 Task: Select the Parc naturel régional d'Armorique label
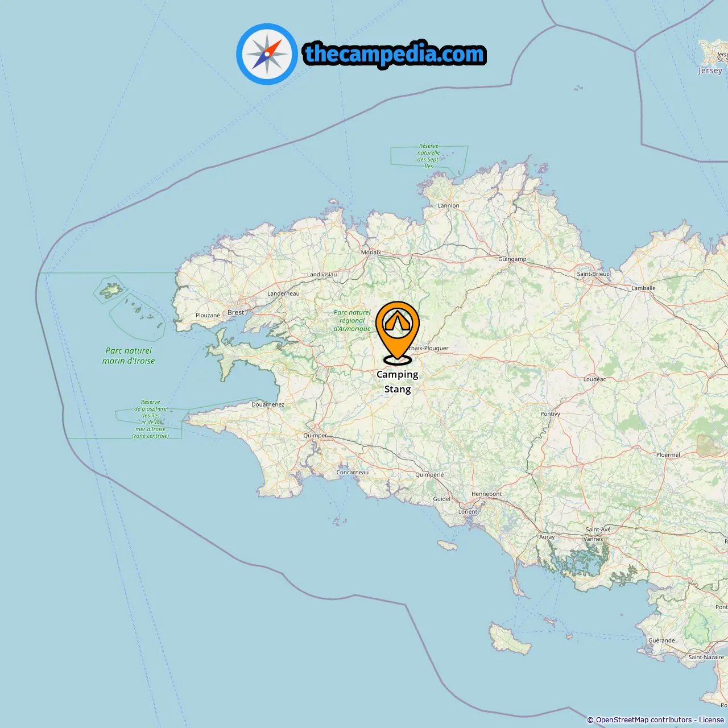click(x=352, y=321)
